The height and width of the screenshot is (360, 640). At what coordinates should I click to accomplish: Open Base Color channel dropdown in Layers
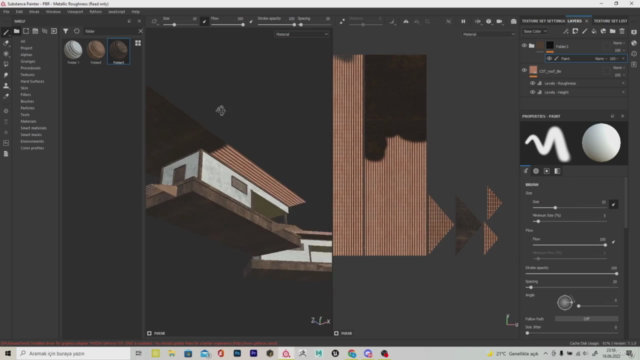(x=535, y=31)
